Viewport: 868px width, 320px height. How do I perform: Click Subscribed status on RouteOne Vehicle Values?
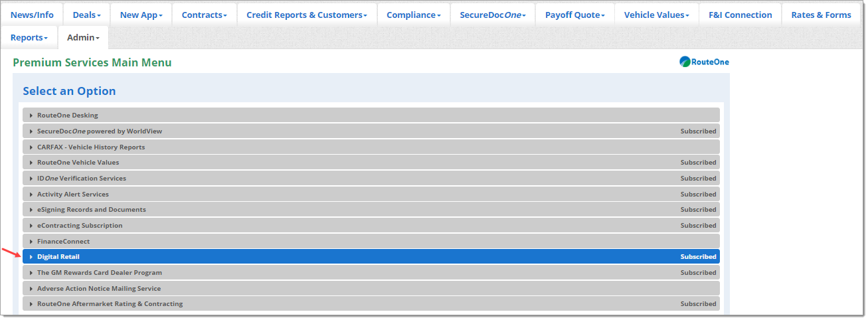click(x=698, y=163)
